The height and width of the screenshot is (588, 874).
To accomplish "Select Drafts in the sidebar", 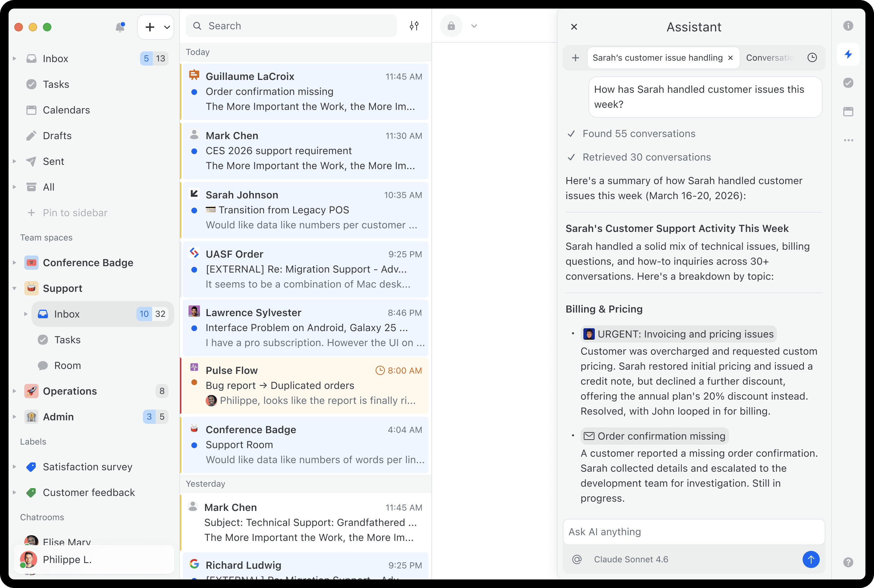I will [x=57, y=136].
